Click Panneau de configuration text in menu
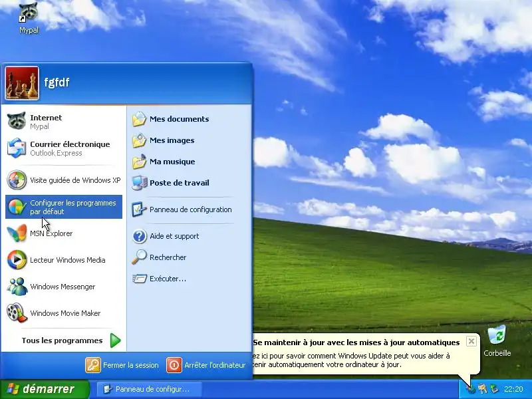The width and height of the screenshot is (532, 399). (191, 209)
